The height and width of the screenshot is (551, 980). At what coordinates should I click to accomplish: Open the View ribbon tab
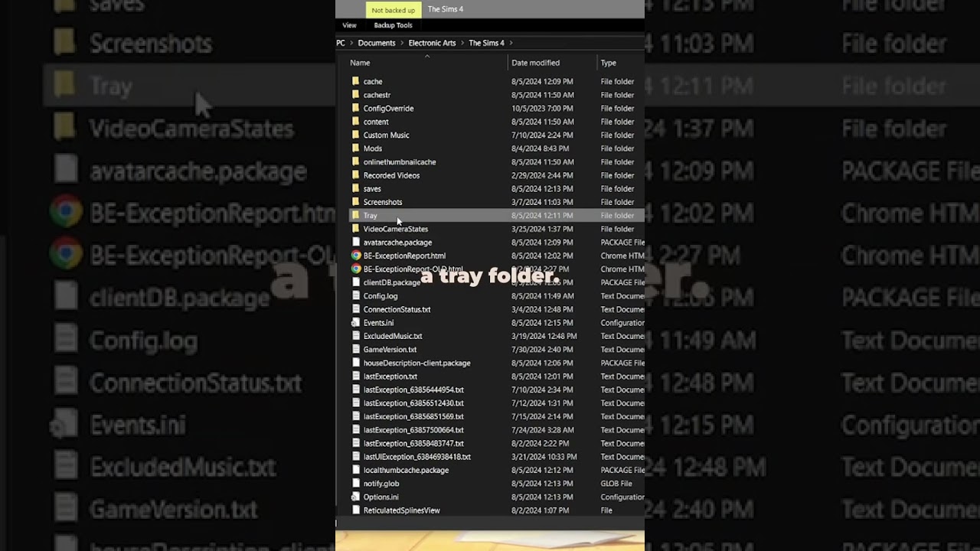click(x=349, y=25)
